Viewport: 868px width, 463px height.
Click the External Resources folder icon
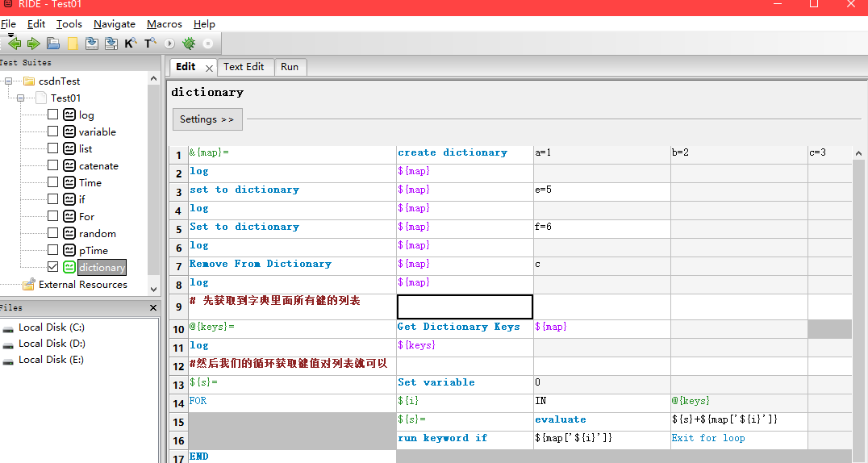[x=29, y=284]
